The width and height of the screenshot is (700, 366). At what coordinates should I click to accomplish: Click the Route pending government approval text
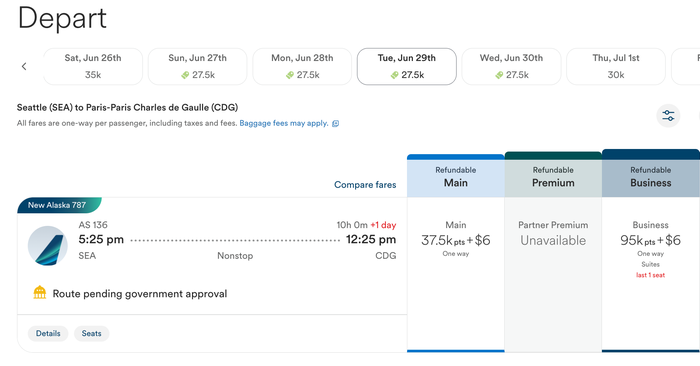click(140, 294)
